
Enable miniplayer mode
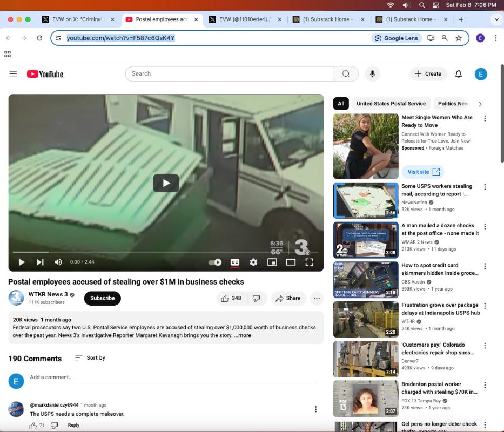[x=272, y=262]
